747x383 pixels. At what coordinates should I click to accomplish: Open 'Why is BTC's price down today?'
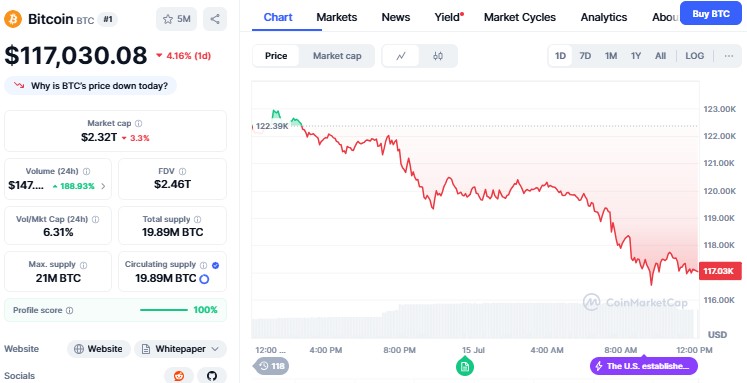coord(91,86)
